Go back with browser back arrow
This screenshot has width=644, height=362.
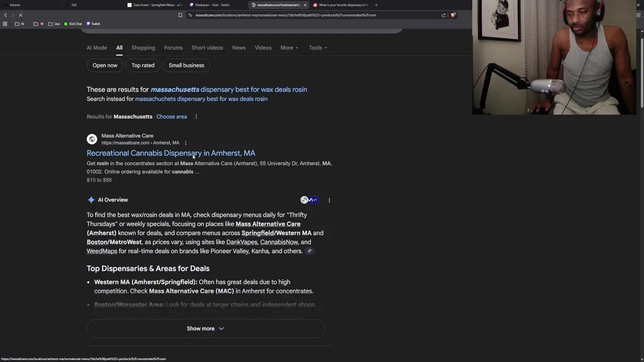(x=6, y=15)
